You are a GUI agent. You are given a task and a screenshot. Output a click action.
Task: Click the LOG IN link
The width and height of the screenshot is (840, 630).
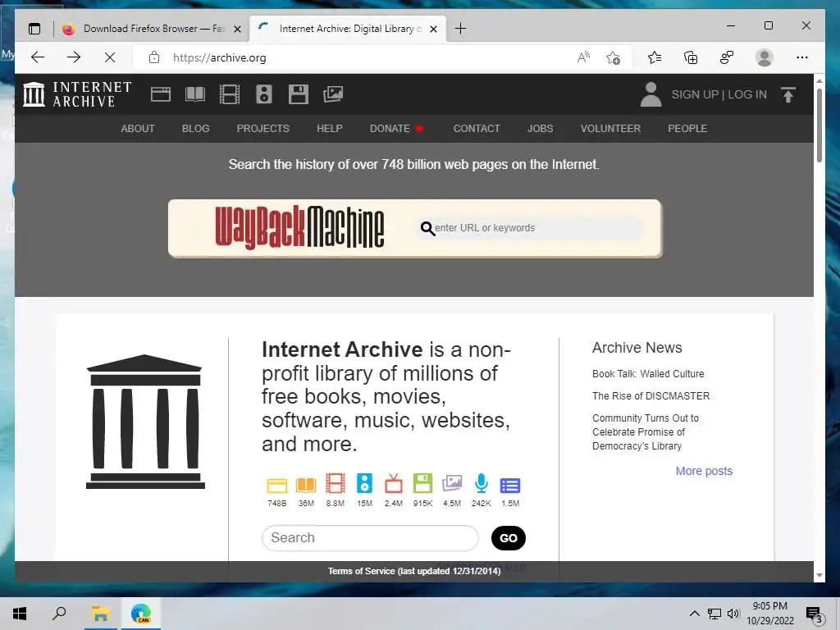point(747,94)
